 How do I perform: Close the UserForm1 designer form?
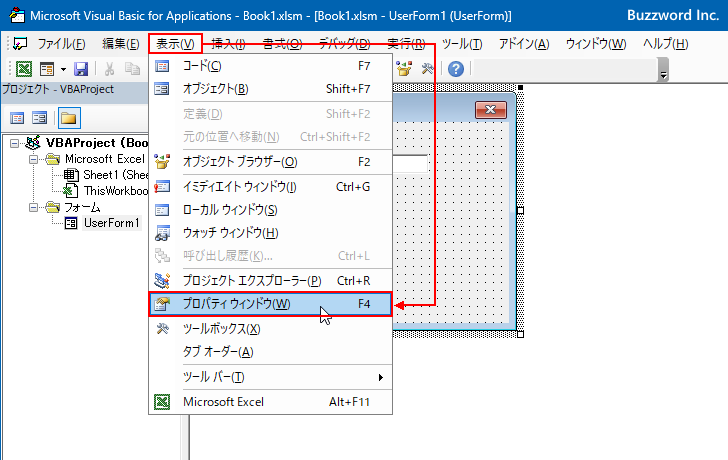491,110
